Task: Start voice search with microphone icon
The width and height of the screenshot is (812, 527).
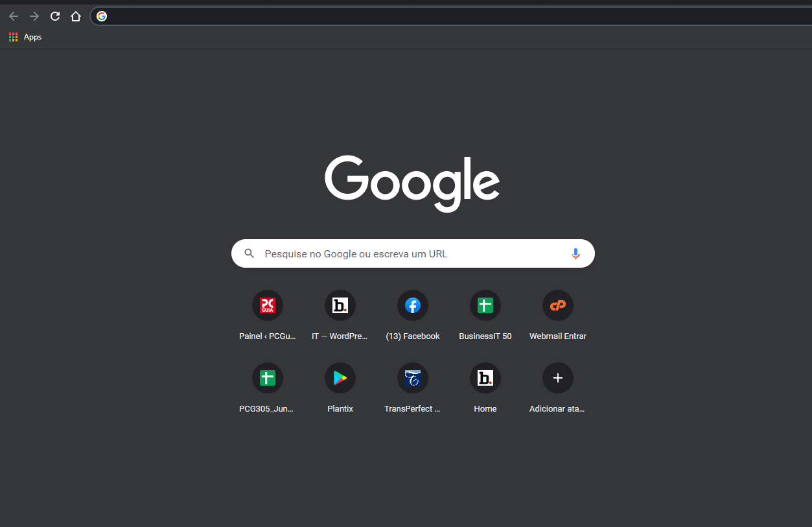Action: click(575, 253)
